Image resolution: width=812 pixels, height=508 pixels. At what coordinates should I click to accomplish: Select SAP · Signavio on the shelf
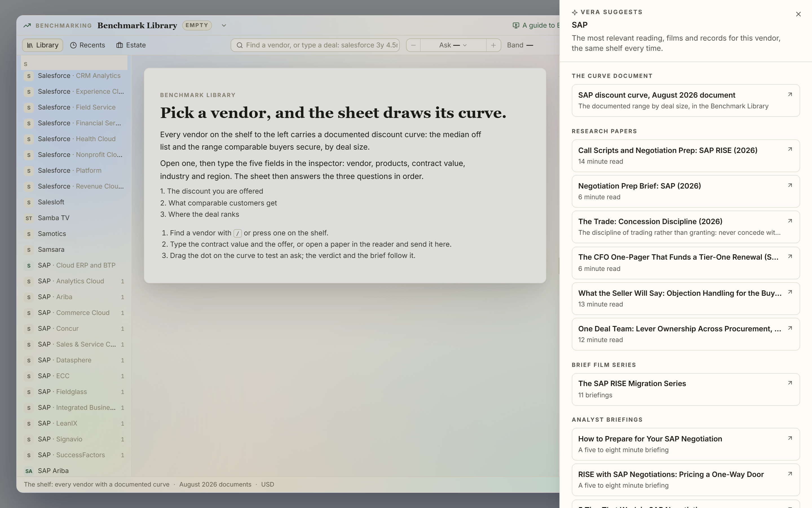[74, 439]
